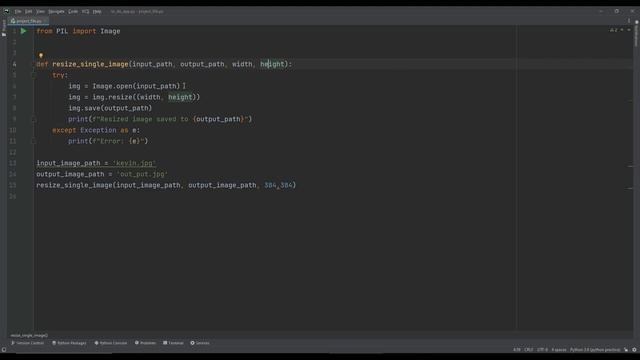Viewport: 640px width, 360px height.
Task: Open the View menu
Action: pos(40,11)
